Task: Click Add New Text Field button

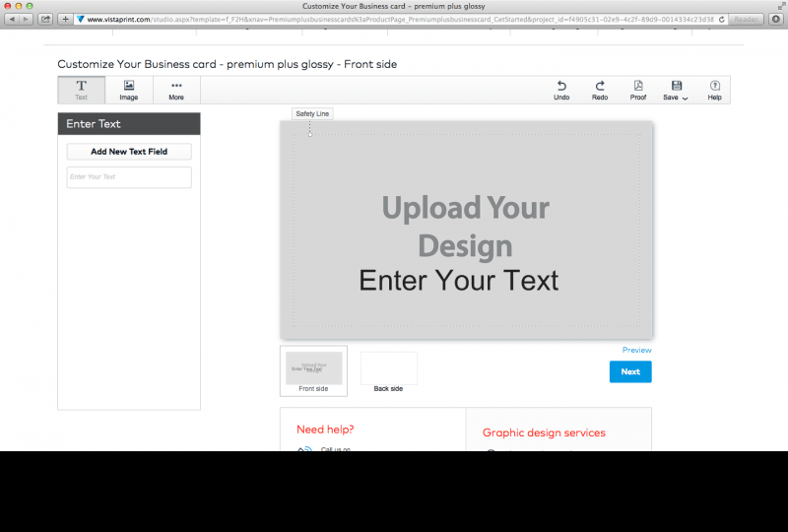Action: tap(129, 152)
